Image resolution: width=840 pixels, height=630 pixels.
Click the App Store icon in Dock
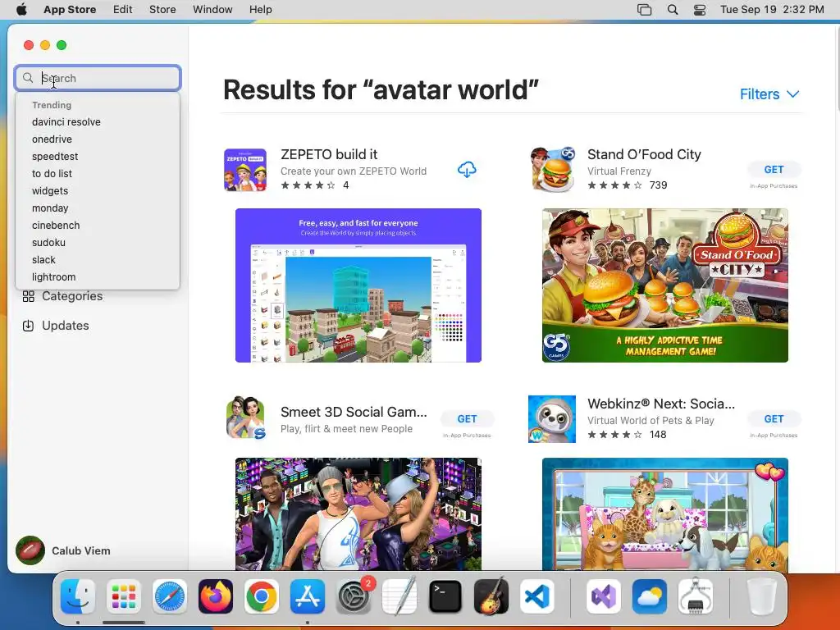pos(308,596)
